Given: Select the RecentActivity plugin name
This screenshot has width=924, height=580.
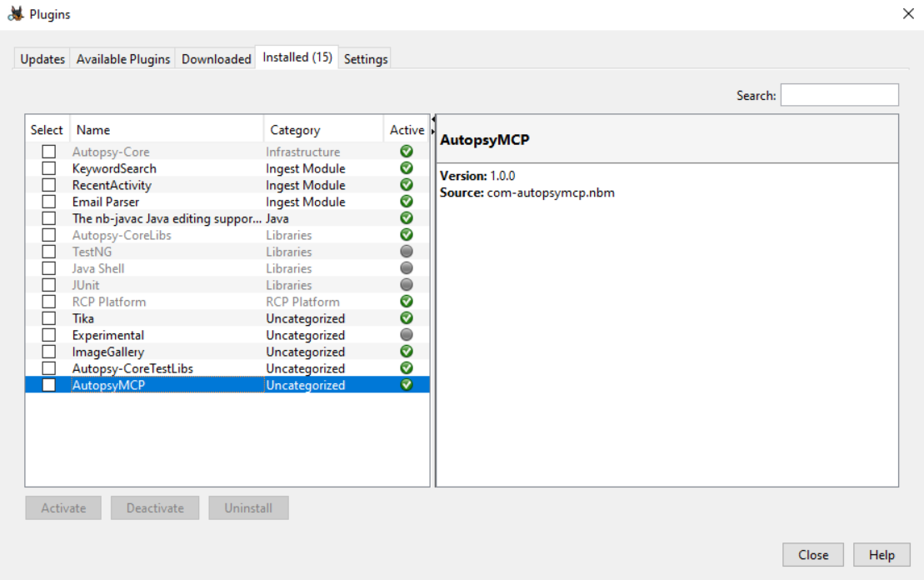Looking at the screenshot, I should 112,185.
